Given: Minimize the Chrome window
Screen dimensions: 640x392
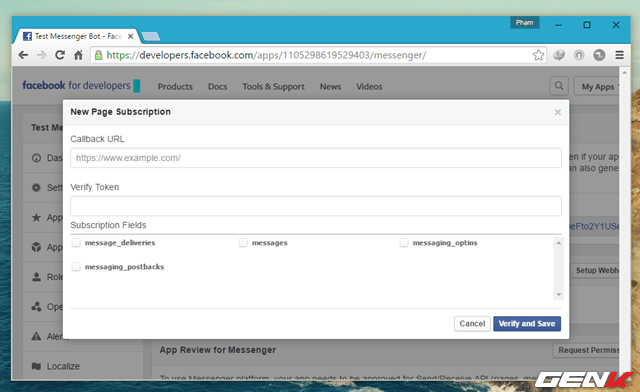Looking at the screenshot, I should 558,25.
